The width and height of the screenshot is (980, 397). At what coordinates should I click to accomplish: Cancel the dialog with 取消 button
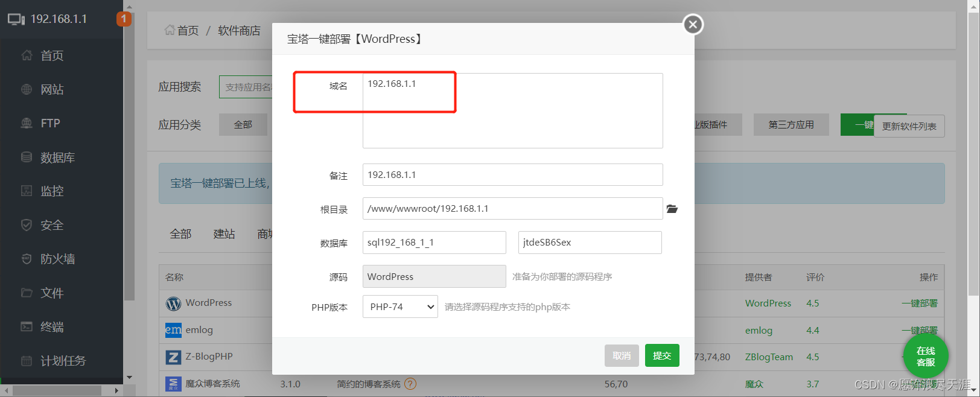coord(622,355)
